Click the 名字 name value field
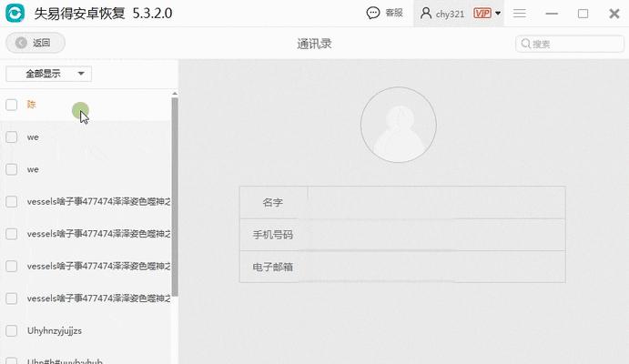Image resolution: width=629 pixels, height=364 pixels. click(x=436, y=202)
